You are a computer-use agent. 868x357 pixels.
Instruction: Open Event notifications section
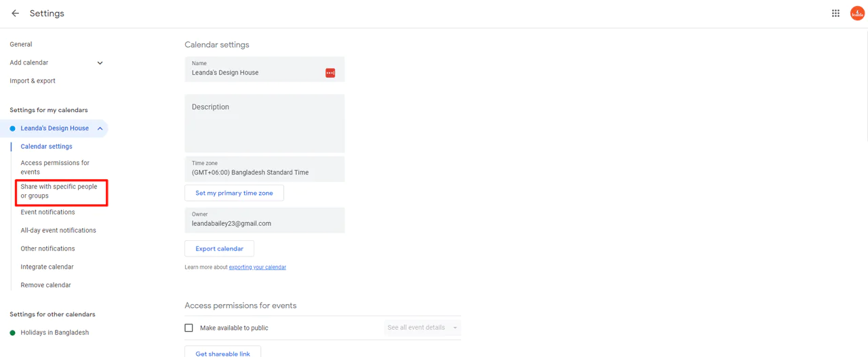click(47, 212)
